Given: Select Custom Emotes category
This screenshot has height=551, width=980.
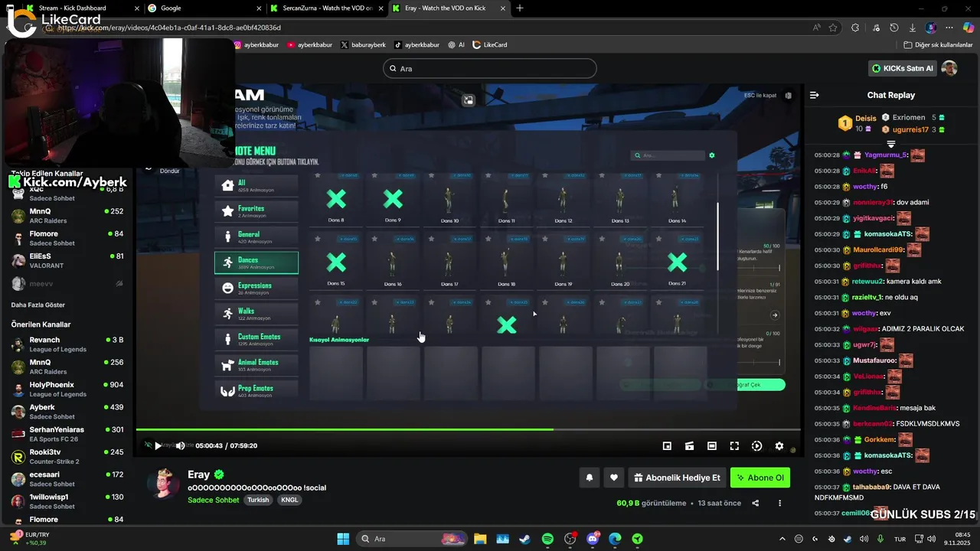Looking at the screenshot, I should pos(256,339).
